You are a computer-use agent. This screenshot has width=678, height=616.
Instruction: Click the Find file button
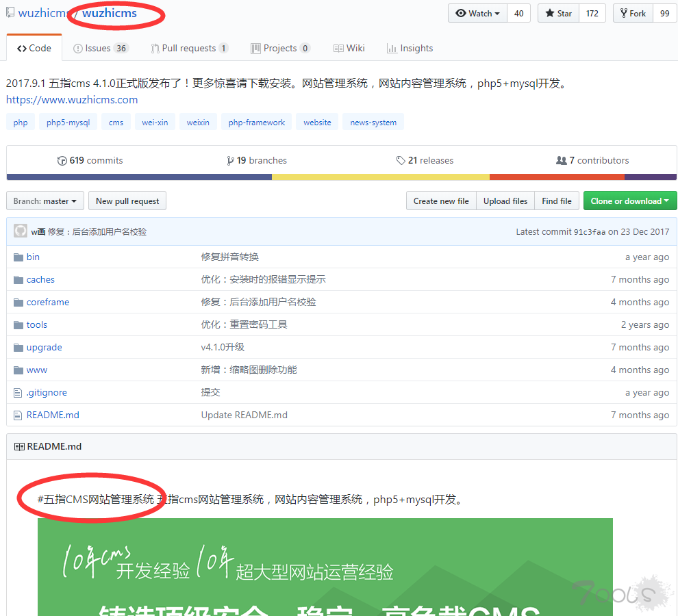pyautogui.click(x=557, y=201)
